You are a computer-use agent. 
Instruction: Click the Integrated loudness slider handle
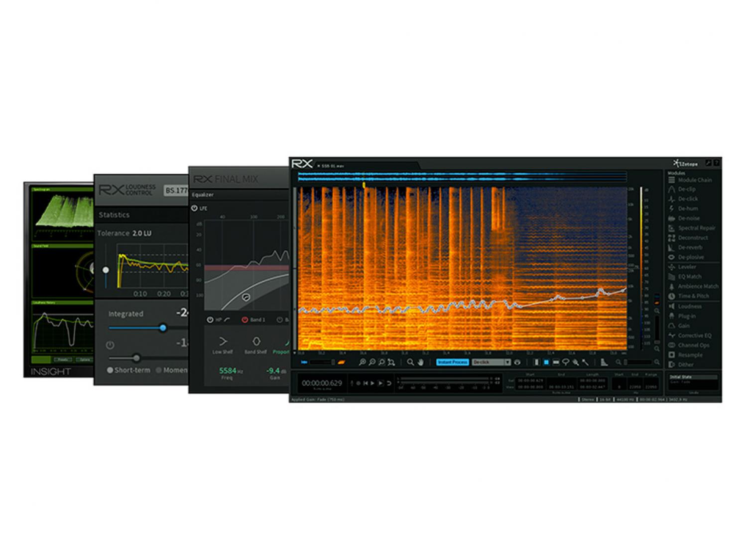163,328
